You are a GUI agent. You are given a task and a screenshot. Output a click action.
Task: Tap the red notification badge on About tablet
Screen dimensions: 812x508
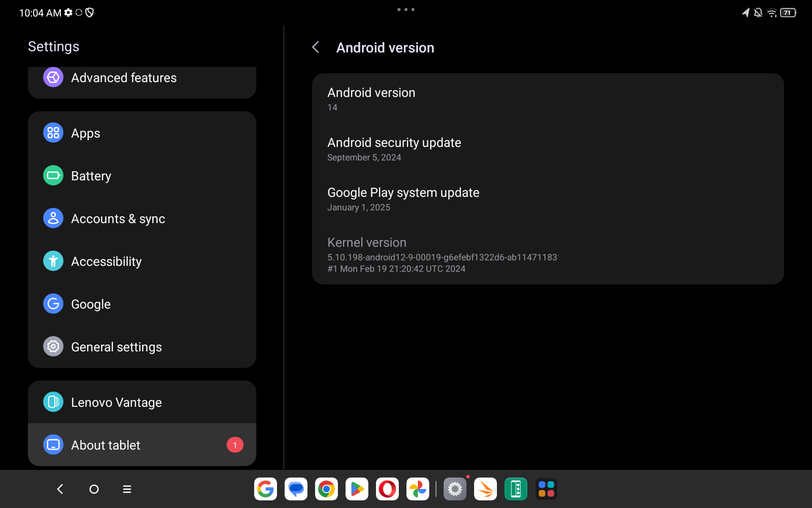(x=235, y=445)
